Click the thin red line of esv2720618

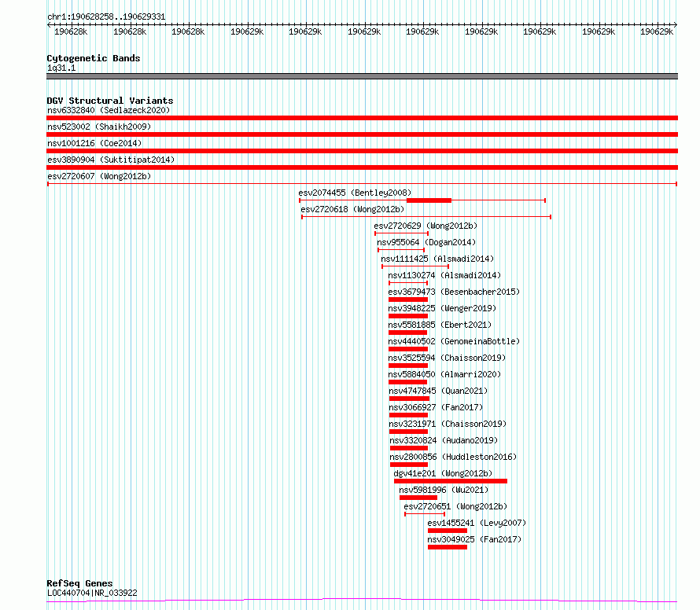tap(426, 217)
